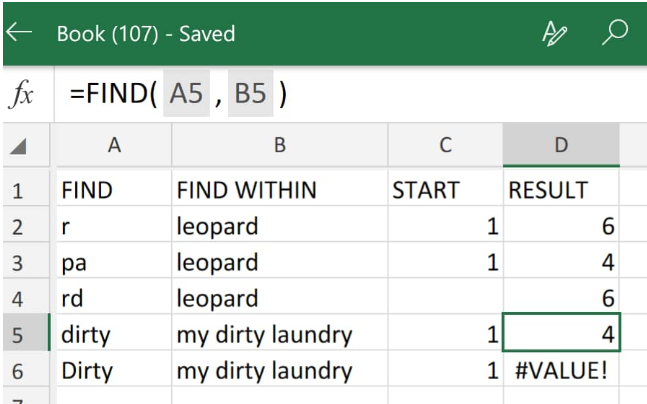Tap the back arrow icon
Screen dimensions: 647x404
[x=19, y=33]
